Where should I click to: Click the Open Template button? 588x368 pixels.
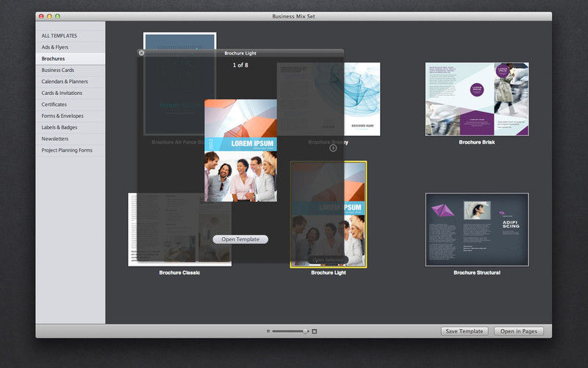(x=240, y=239)
